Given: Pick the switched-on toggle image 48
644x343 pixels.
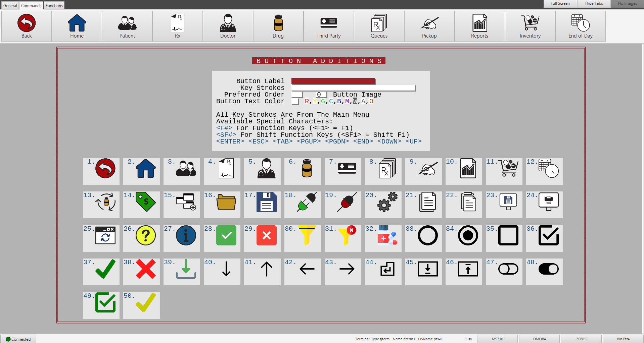Looking at the screenshot, I should coord(548,269).
